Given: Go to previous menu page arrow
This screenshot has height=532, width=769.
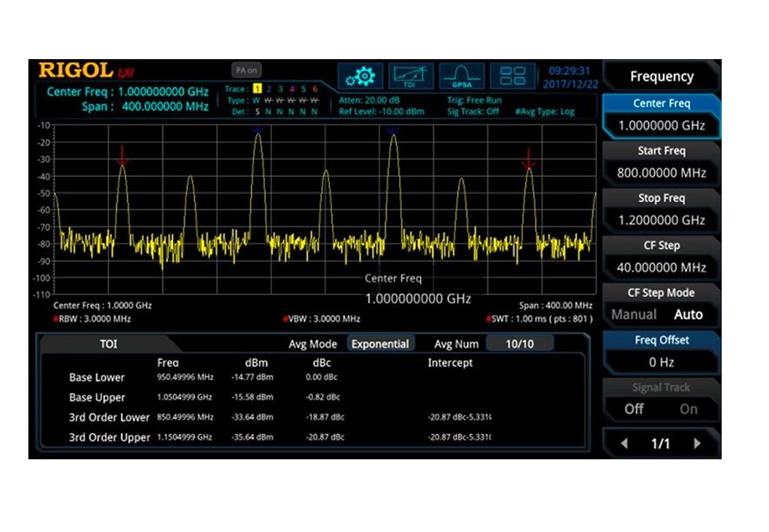Looking at the screenshot, I should tap(624, 443).
